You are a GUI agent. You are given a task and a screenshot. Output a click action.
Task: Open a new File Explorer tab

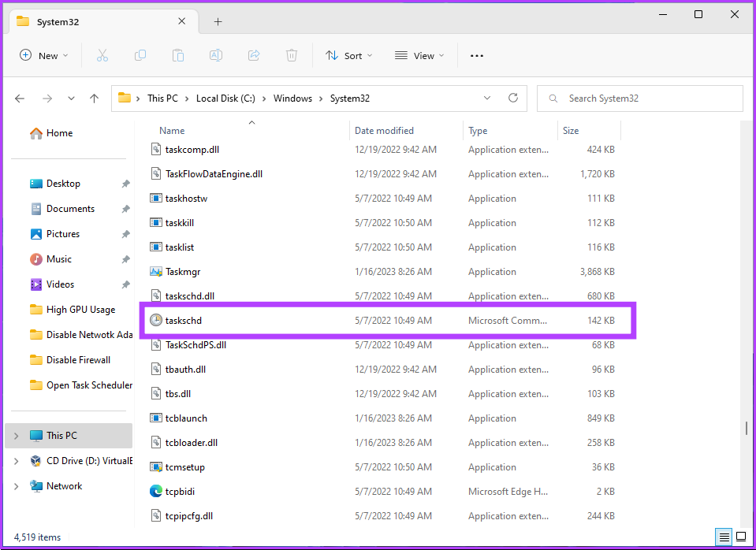[218, 21]
